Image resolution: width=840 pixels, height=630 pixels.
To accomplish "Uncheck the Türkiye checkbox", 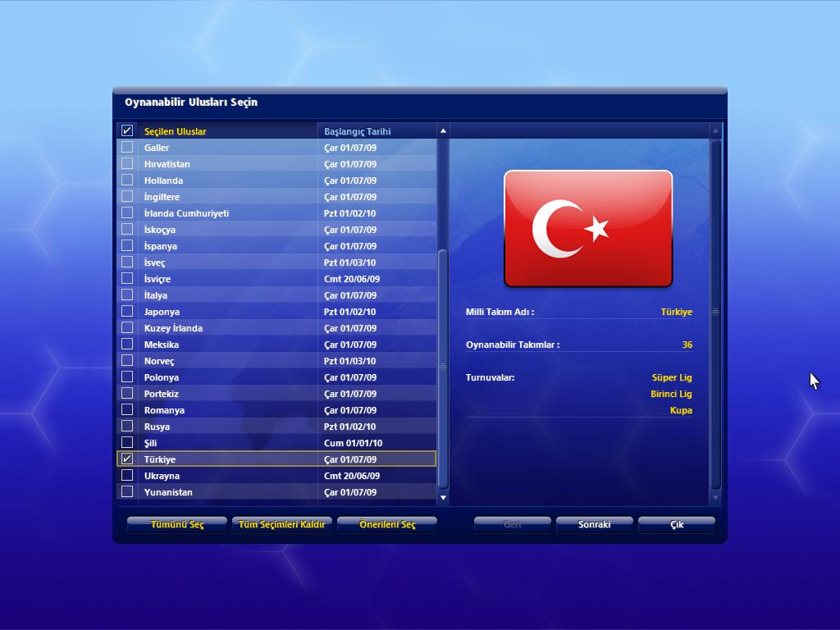I will 127,459.
